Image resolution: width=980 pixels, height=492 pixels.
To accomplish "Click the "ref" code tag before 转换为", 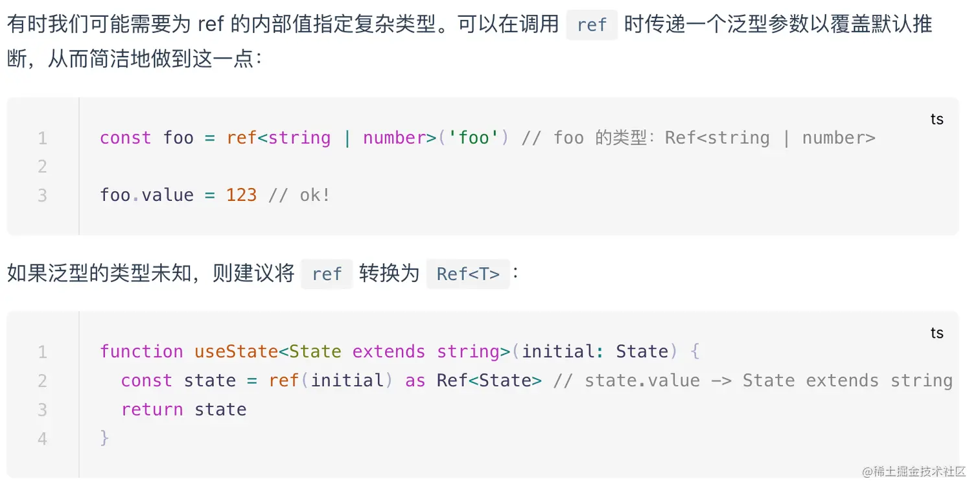I will click(327, 274).
